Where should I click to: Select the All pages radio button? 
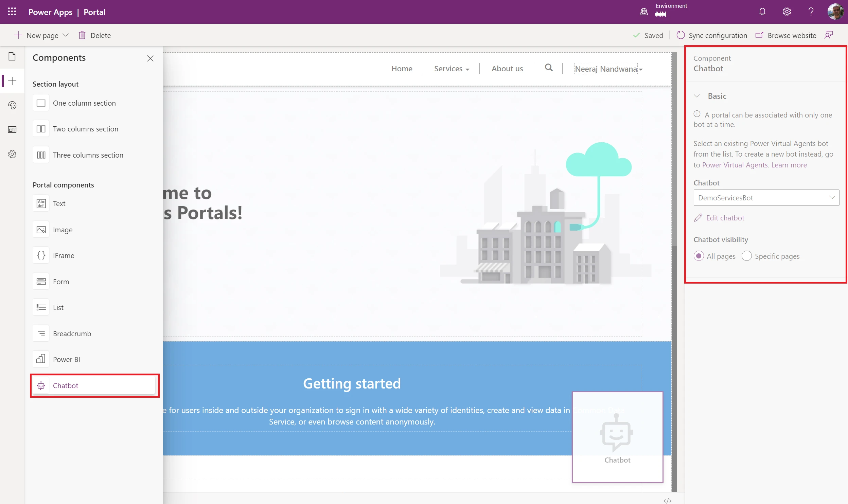coord(699,256)
